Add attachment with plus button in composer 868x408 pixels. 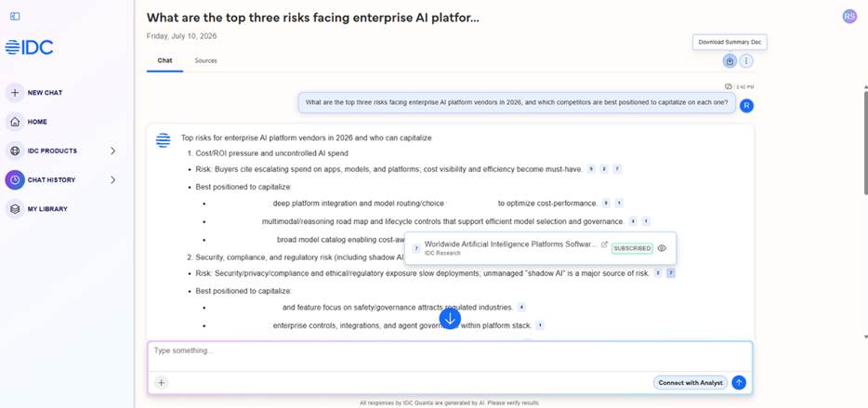(x=161, y=383)
